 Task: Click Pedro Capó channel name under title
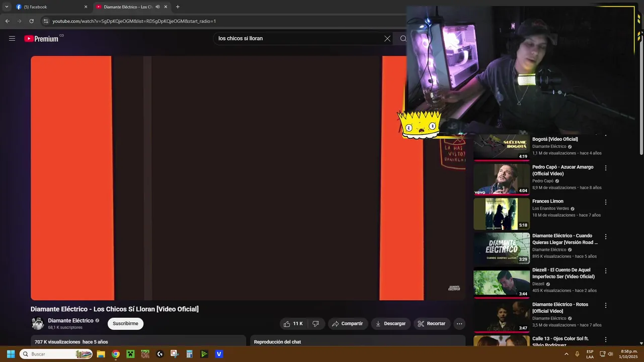click(543, 181)
